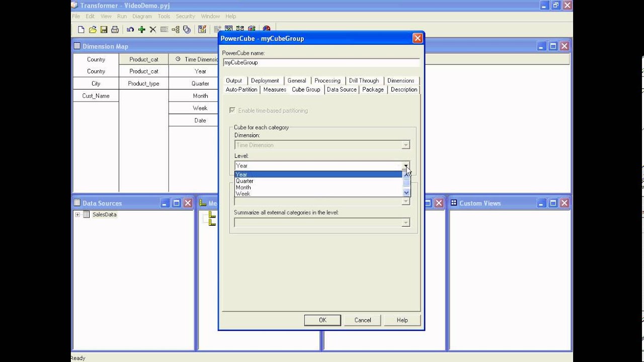This screenshot has width=644, height=362.
Task: Click the Cancel button
Action: pos(363,320)
